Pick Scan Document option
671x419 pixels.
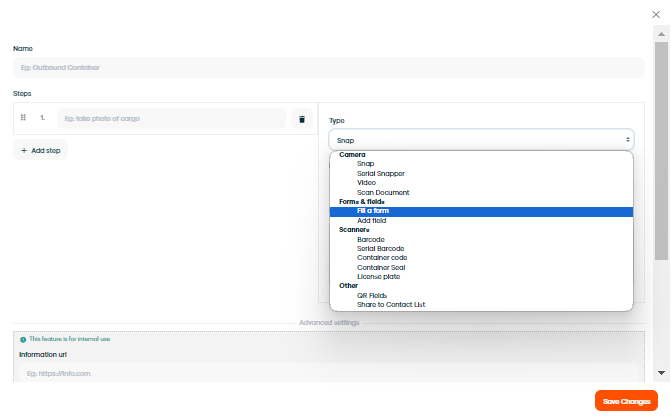(383, 193)
